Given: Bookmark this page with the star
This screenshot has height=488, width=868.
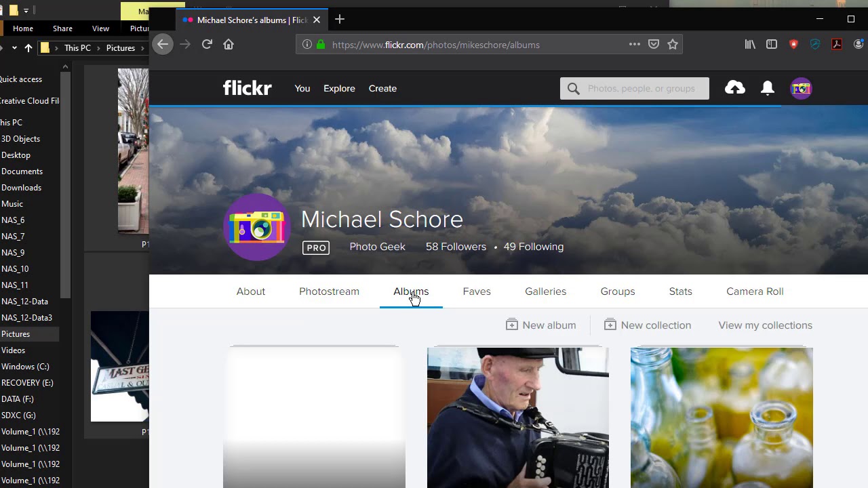Looking at the screenshot, I should click(673, 44).
